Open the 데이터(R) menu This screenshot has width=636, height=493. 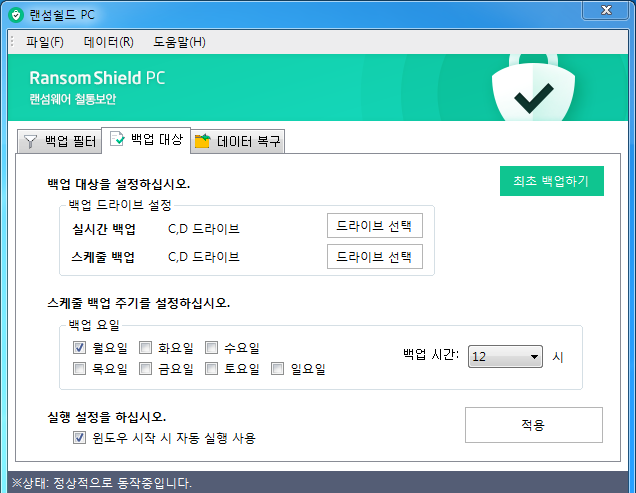click(108, 42)
